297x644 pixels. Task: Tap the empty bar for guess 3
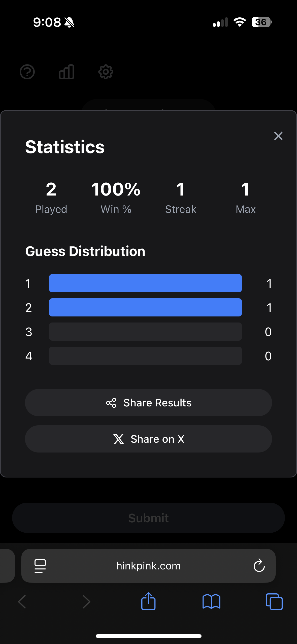tap(145, 332)
